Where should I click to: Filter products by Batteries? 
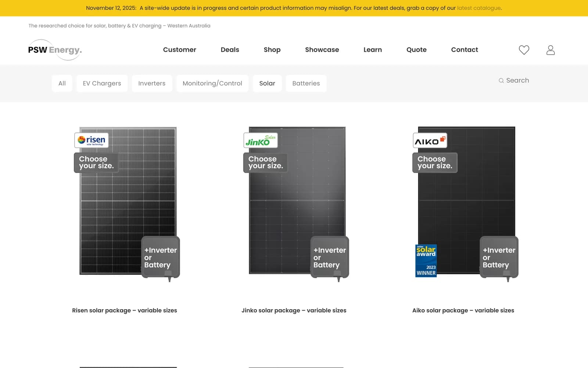(306, 83)
